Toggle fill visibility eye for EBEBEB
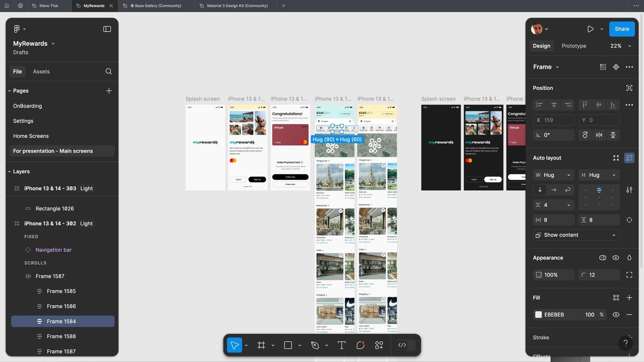This screenshot has width=644, height=362. [x=616, y=315]
